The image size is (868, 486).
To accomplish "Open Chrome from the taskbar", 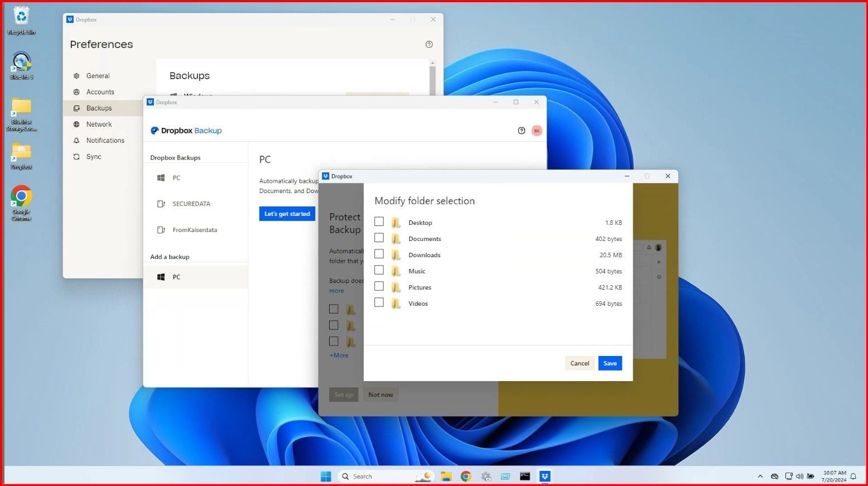I will tap(466, 476).
